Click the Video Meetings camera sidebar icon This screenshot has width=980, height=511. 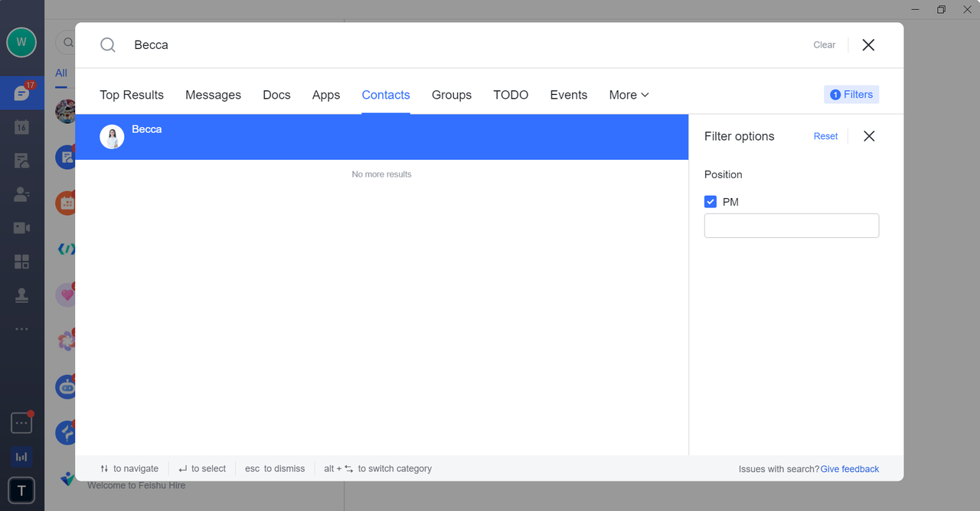[21, 228]
